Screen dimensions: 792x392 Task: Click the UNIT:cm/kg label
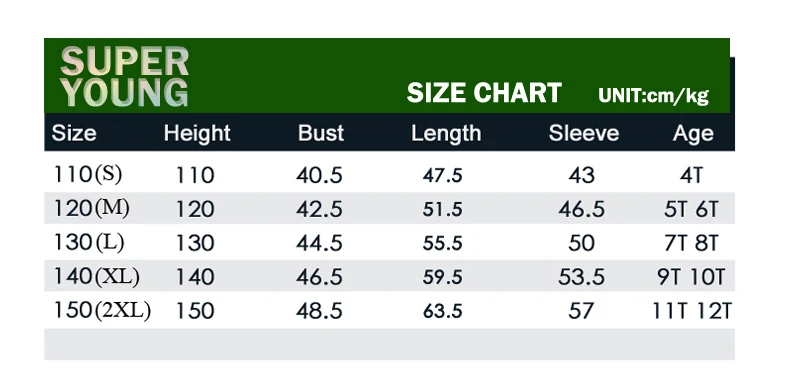click(654, 95)
